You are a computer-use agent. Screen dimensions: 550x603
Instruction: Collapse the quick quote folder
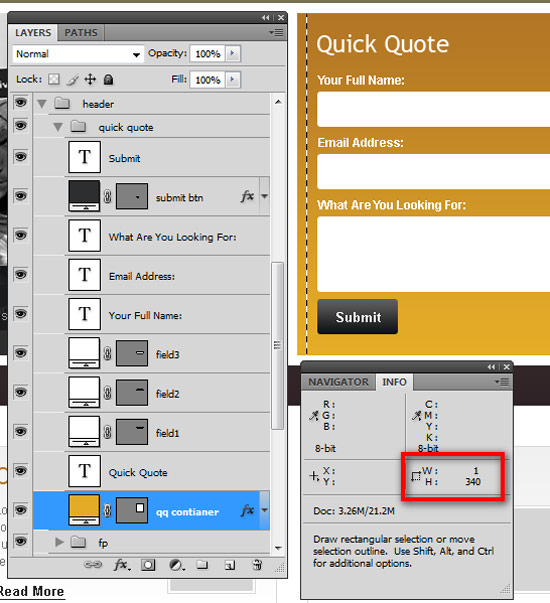[58, 127]
